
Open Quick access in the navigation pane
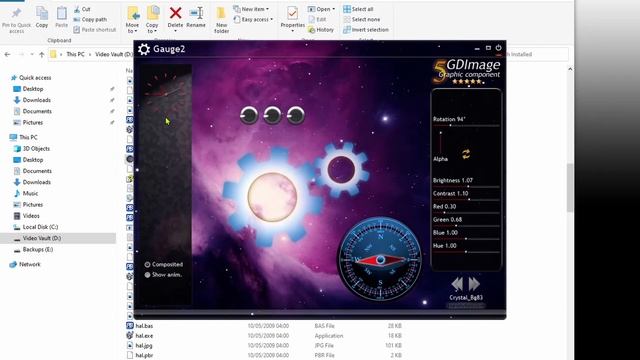tap(31, 78)
